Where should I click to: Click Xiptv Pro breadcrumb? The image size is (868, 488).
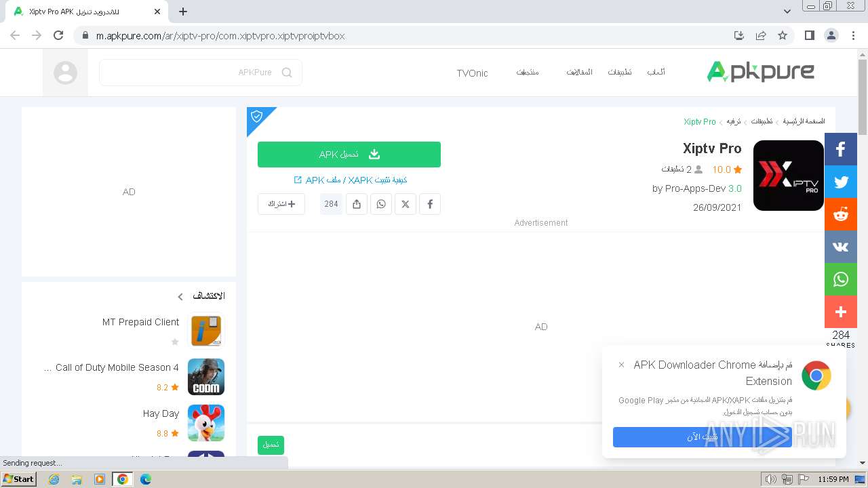[700, 122]
